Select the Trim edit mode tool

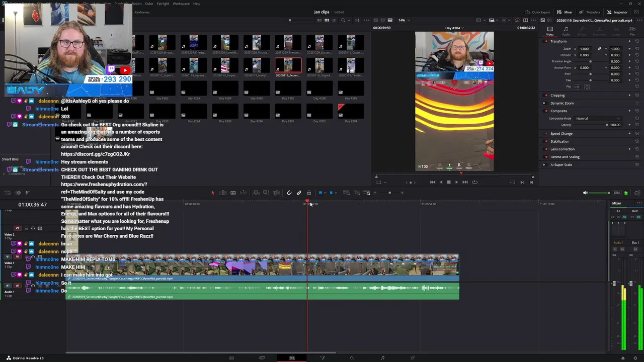point(222,193)
